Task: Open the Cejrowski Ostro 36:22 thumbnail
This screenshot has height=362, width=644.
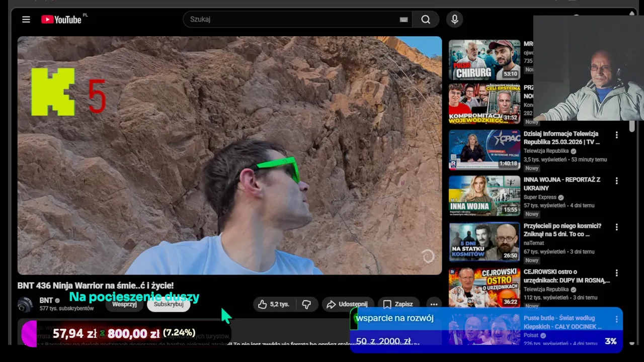Action: click(485, 288)
